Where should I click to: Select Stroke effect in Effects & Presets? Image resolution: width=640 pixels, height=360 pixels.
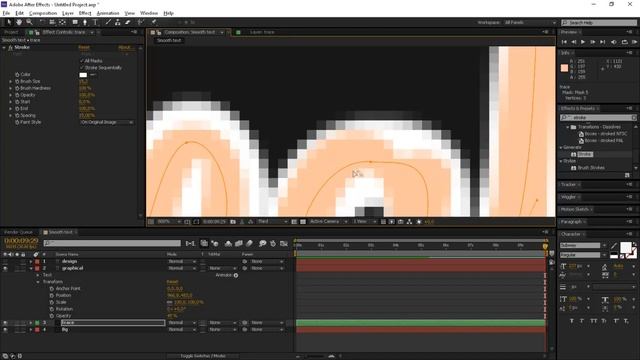[x=585, y=154]
